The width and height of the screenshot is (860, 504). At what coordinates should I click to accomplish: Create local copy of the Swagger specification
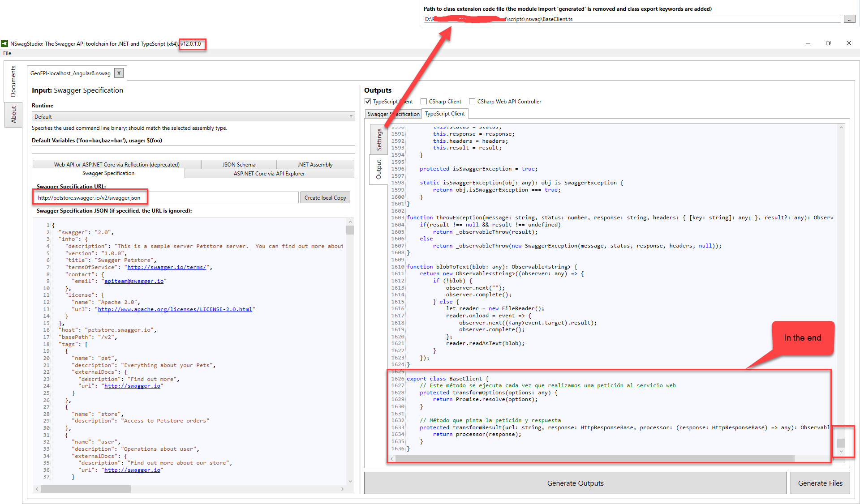pos(325,197)
